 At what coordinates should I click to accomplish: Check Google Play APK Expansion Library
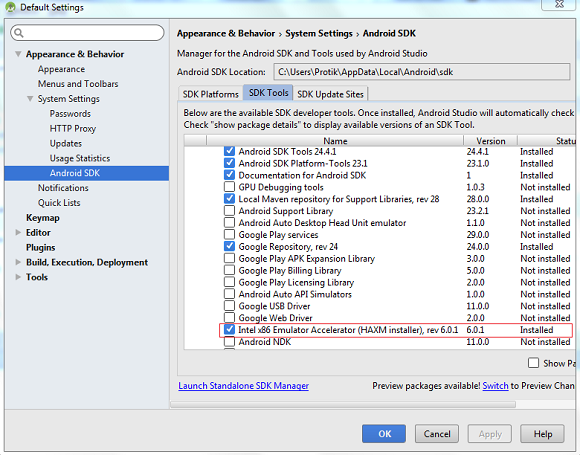tap(229, 258)
